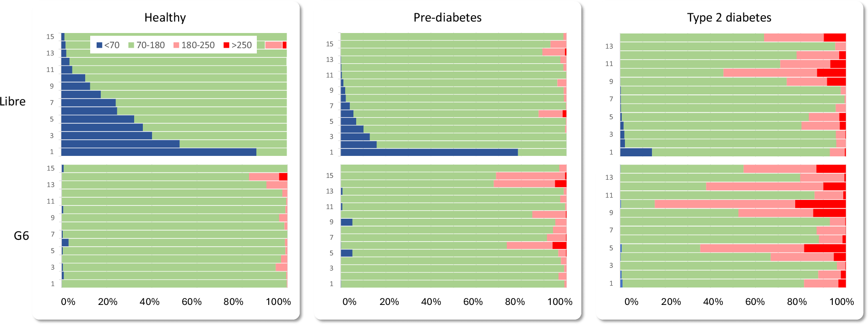Select the Type 2 diabetes chart title
868x326 pixels.
click(x=729, y=18)
